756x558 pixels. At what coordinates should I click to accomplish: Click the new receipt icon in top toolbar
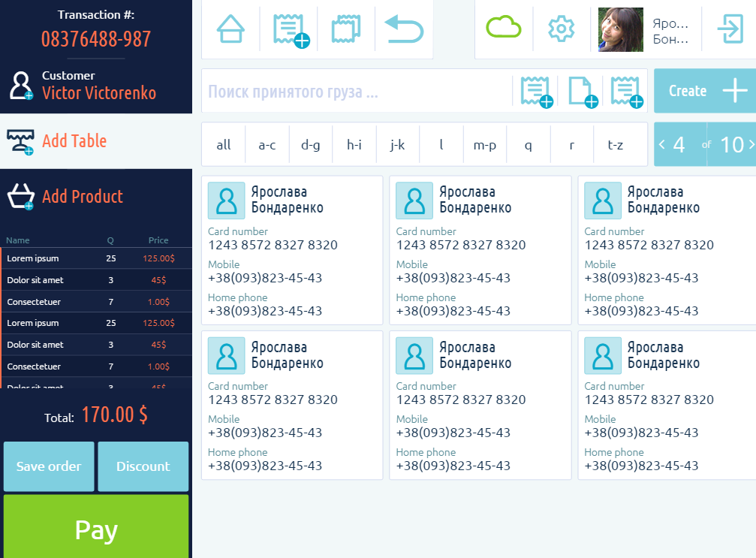[289, 30]
